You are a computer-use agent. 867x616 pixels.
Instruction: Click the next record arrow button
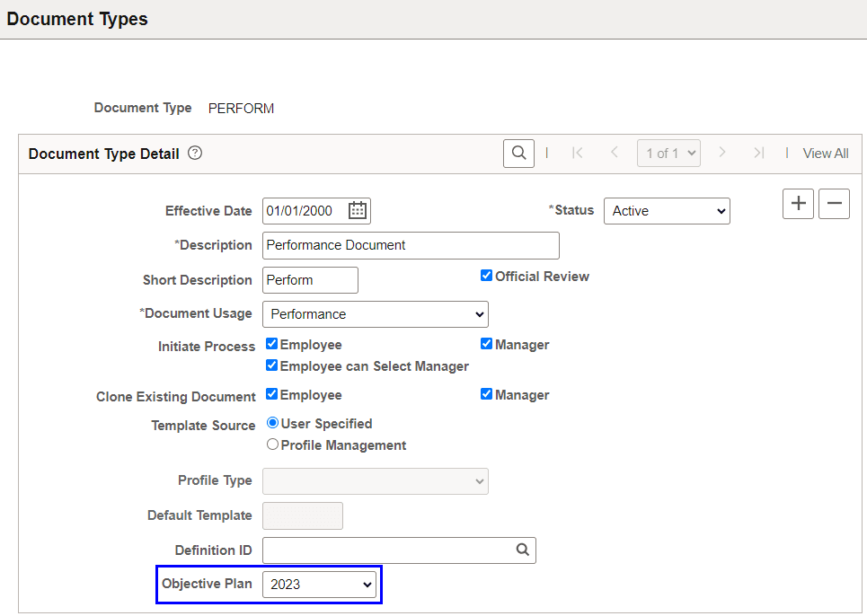[722, 153]
